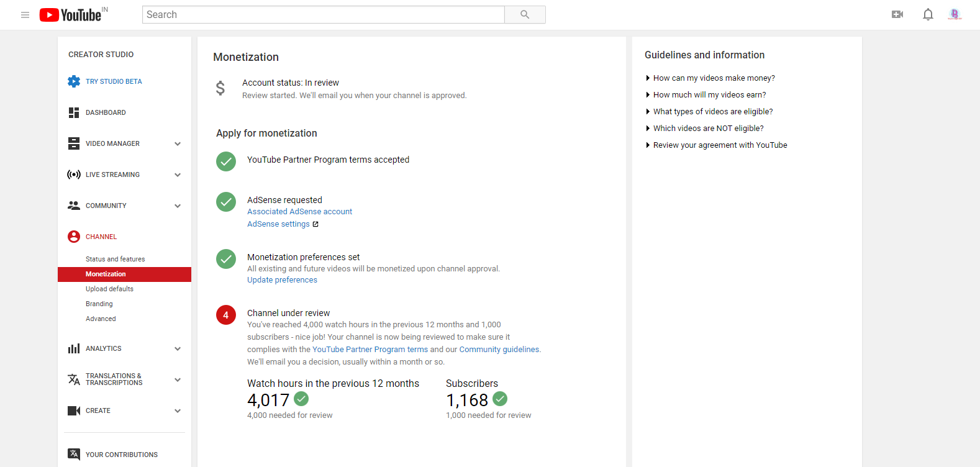Click the Community people icon
The height and width of the screenshot is (467, 980).
[x=74, y=206]
